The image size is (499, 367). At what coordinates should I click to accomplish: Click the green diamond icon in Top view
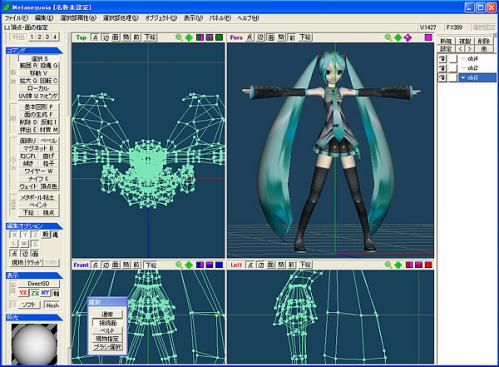tap(189, 37)
